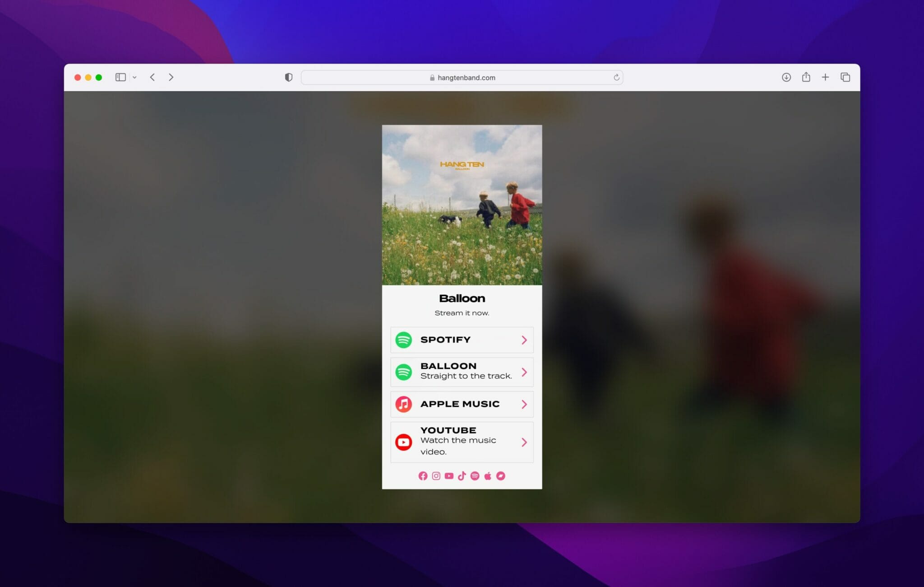Viewport: 924px width, 587px height.
Task: Open the pink Apple social icon
Action: point(488,476)
